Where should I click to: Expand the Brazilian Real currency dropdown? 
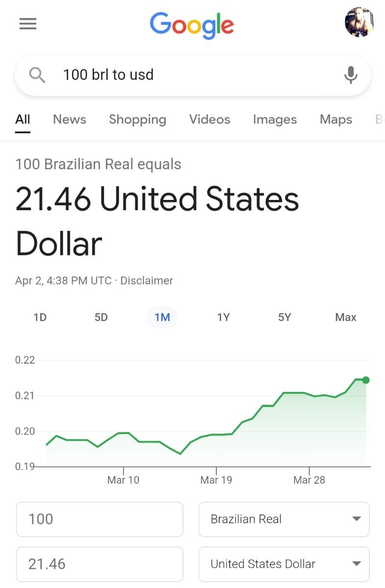click(284, 519)
